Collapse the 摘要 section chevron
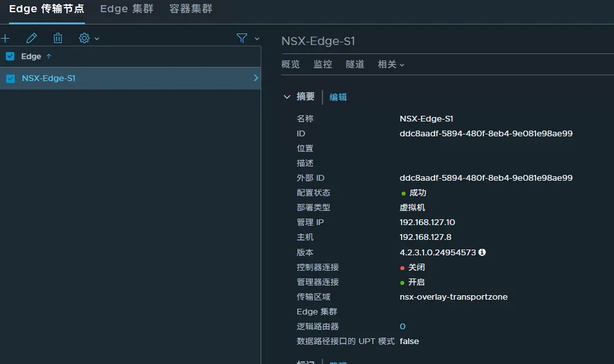This screenshot has width=614, height=364. (287, 96)
